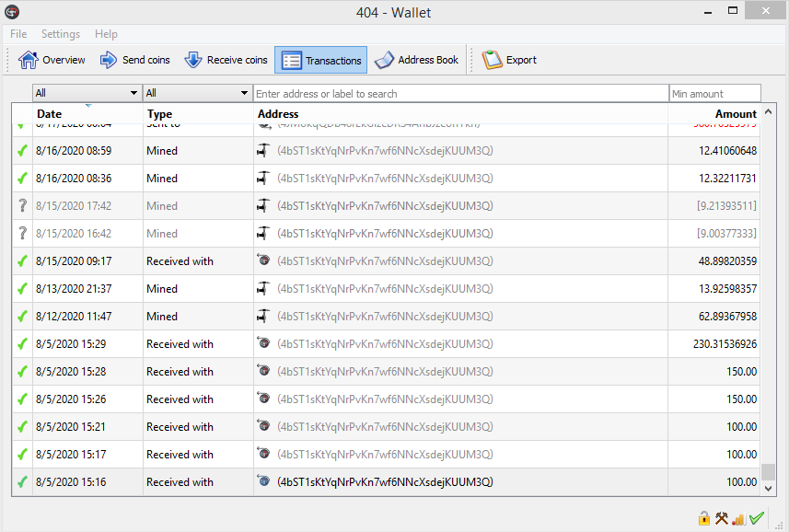Select the Transactions tab
This screenshot has width=789, height=532.
click(321, 61)
